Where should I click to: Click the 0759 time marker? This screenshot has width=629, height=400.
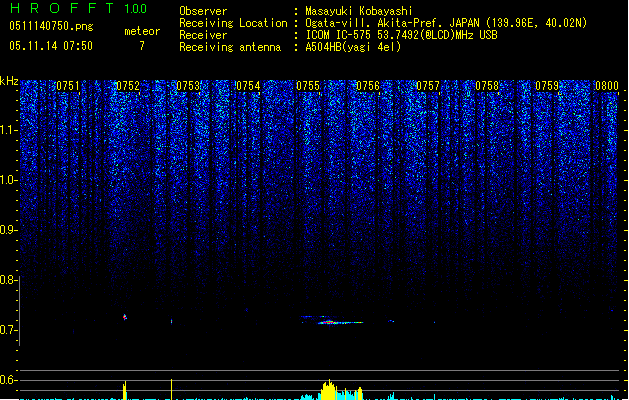tap(547, 86)
